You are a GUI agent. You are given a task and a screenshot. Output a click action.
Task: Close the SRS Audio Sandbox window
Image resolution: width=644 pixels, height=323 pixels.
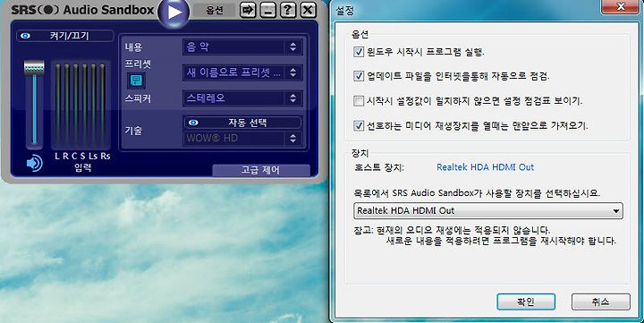click(308, 10)
